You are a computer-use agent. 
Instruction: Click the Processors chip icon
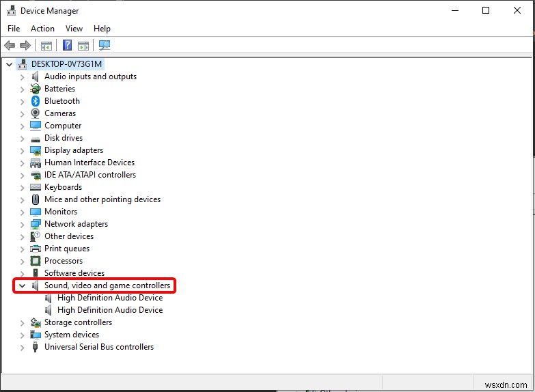click(36, 261)
